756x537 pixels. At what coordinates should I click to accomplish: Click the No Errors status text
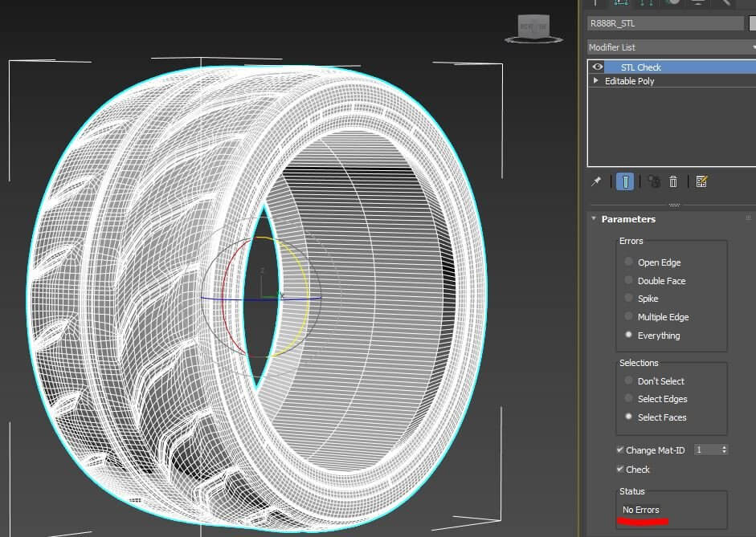(x=640, y=510)
